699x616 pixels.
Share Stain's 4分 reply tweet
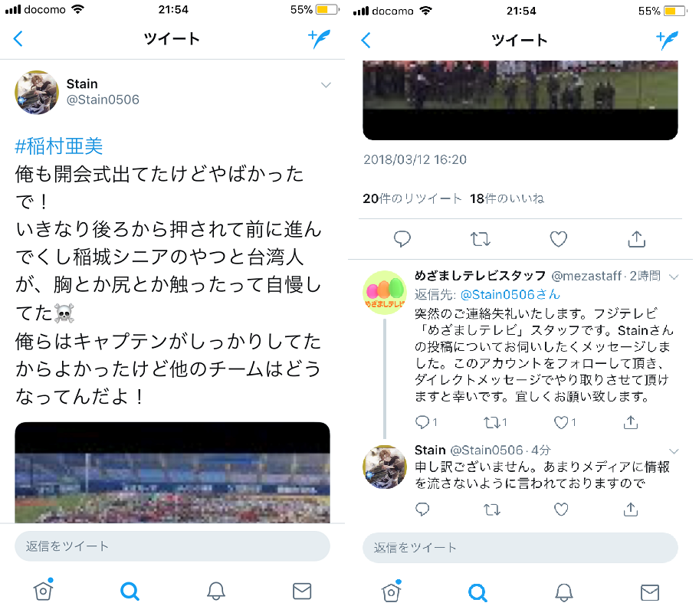pyautogui.click(x=630, y=509)
